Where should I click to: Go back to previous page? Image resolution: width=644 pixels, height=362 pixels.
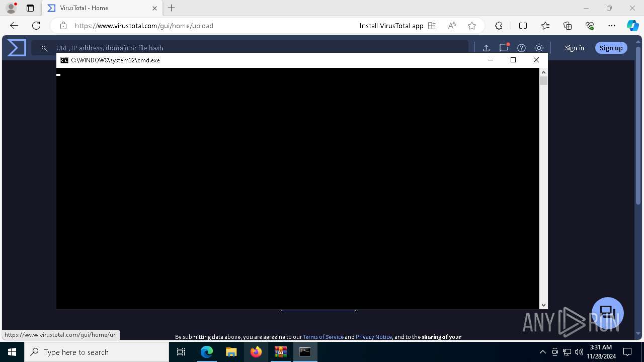click(x=14, y=26)
